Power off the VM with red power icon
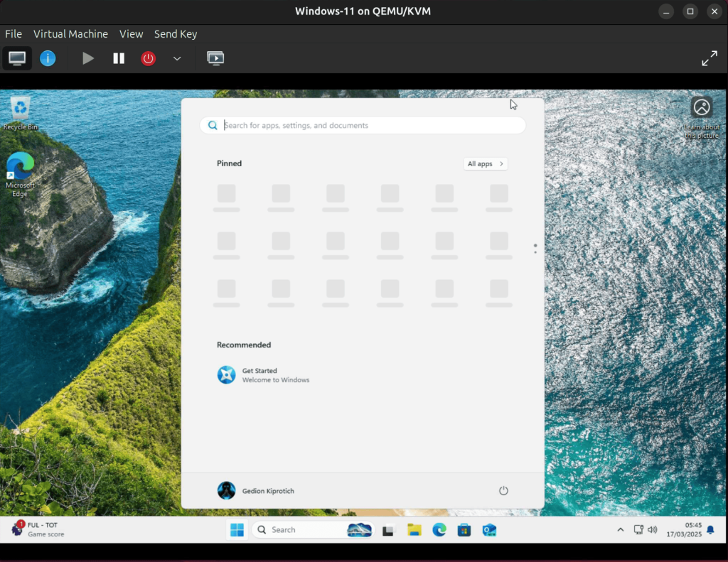728x562 pixels. point(148,58)
